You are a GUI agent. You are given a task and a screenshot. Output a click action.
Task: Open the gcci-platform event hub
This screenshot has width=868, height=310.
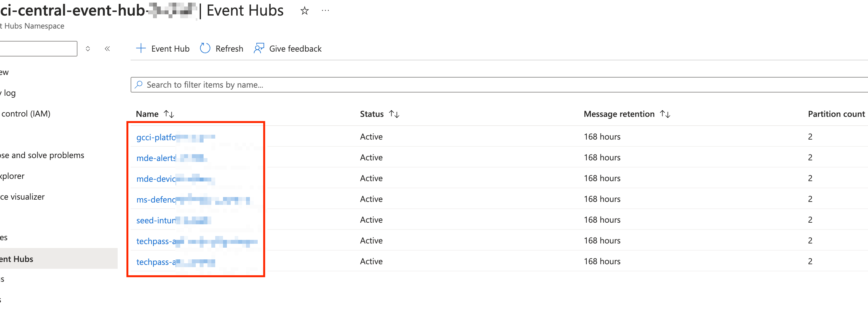[x=158, y=137]
